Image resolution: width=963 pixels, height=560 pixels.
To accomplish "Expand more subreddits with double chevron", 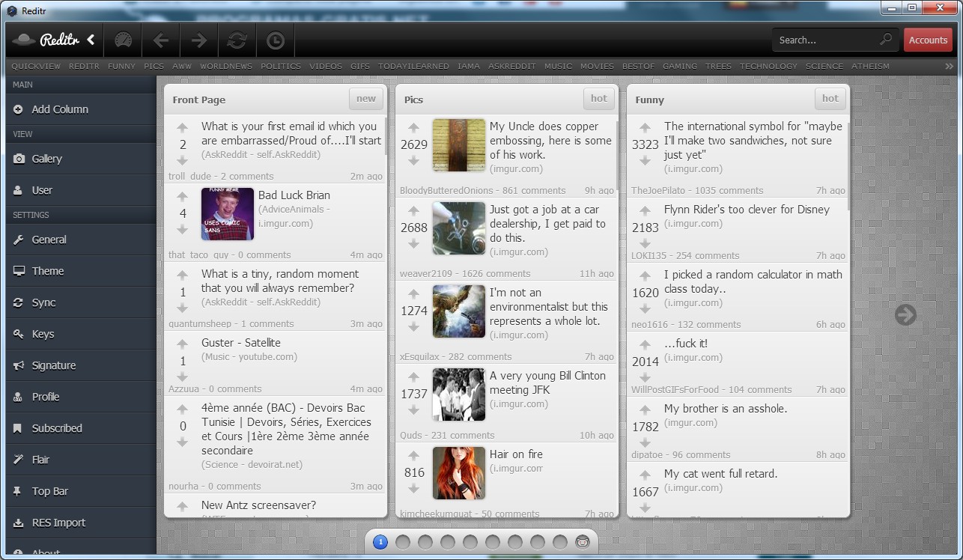I will 950,66.
